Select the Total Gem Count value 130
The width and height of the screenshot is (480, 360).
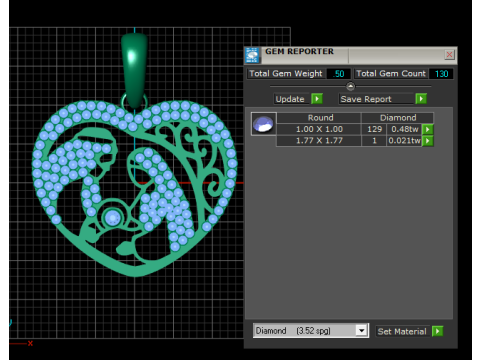(441, 74)
